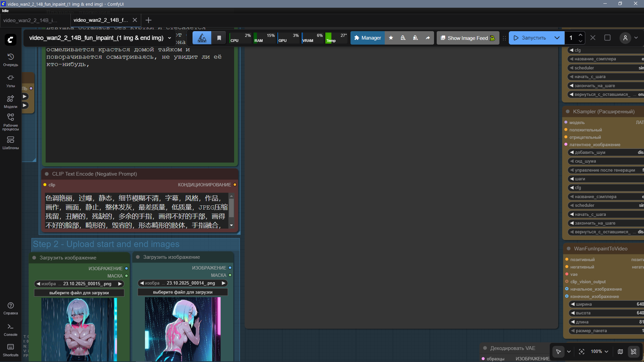Toggle collapse dot of Negative Prompt node
Screen dimensions: 644x362
tap(47, 174)
